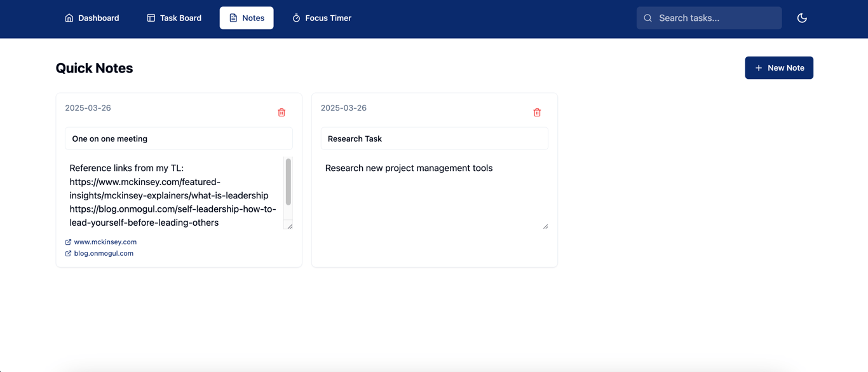Select the Research Task title field
868x372 pixels.
(434, 139)
